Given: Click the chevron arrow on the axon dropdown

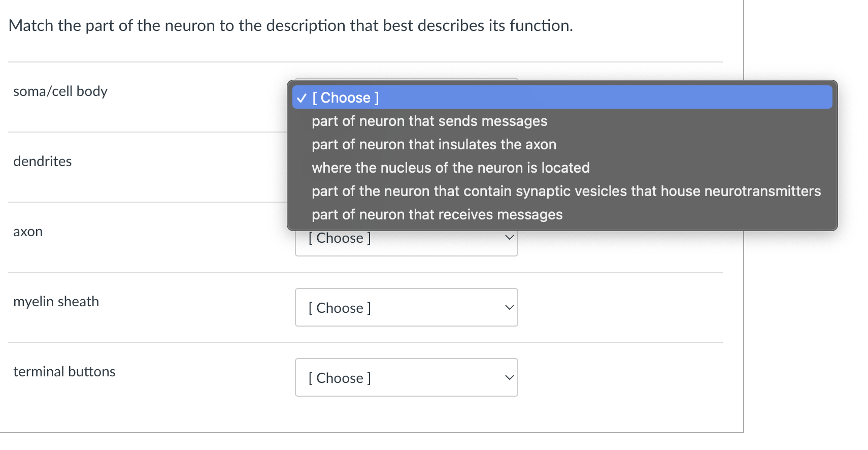Looking at the screenshot, I should tap(509, 238).
